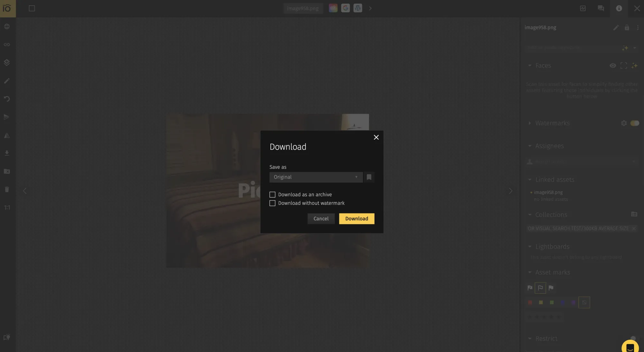Choose the blue color label

tap(563, 303)
